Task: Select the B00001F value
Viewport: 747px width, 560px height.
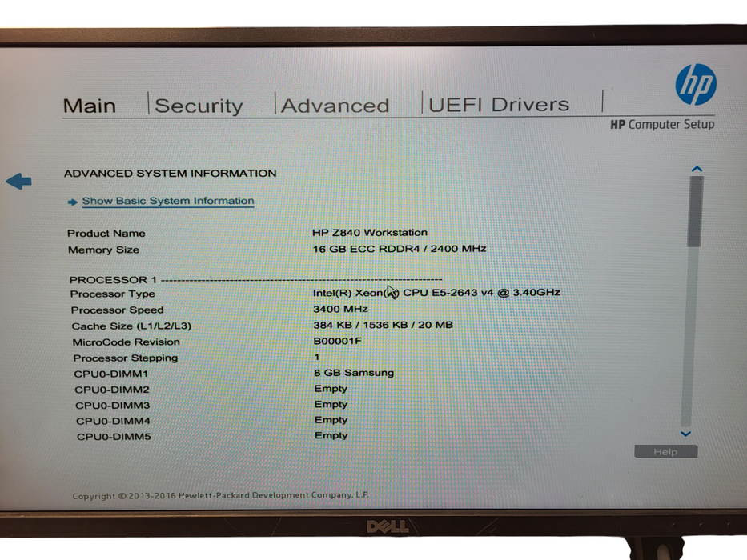Action: 338,341
